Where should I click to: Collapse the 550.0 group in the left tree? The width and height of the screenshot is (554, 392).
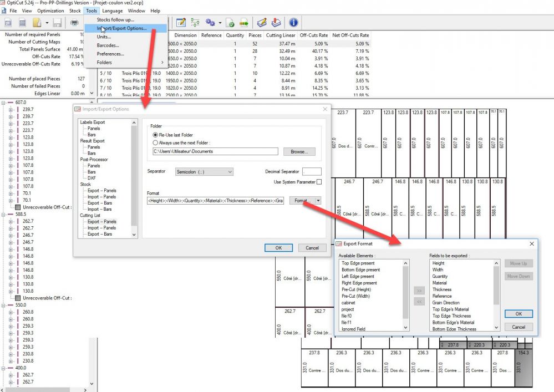pos(3,305)
